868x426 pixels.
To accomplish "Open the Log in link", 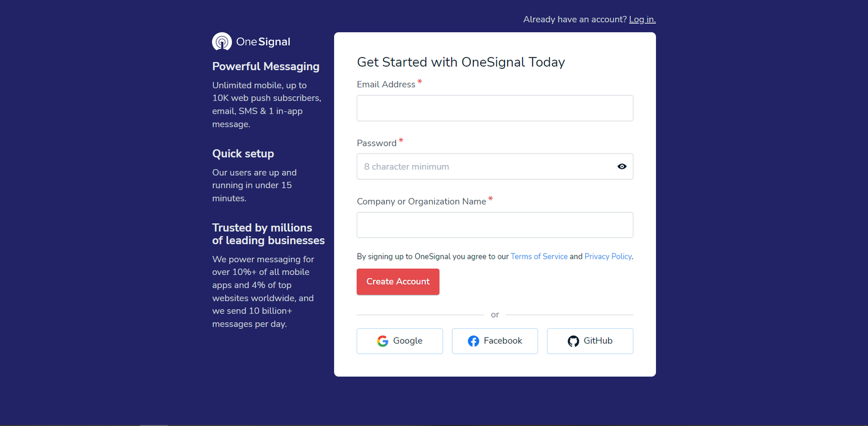I will pyautogui.click(x=642, y=19).
